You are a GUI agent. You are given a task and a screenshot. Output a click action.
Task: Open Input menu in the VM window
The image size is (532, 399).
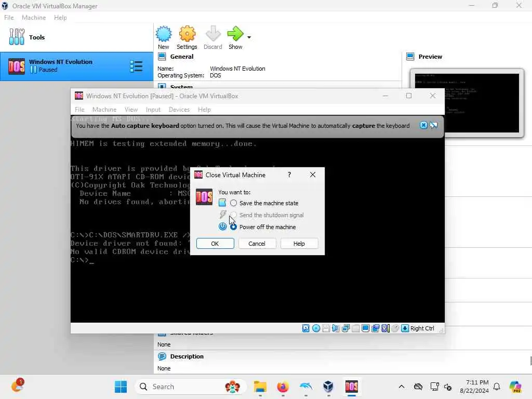[153, 110]
